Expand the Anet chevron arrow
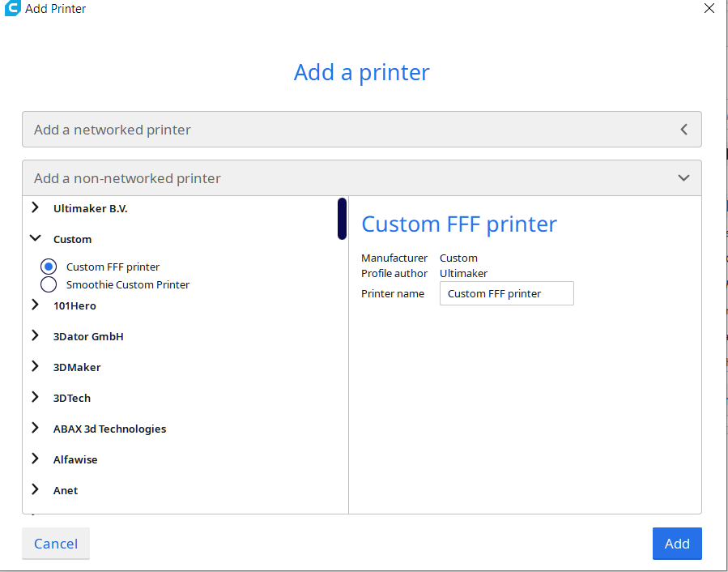The height and width of the screenshot is (572, 728). click(36, 489)
